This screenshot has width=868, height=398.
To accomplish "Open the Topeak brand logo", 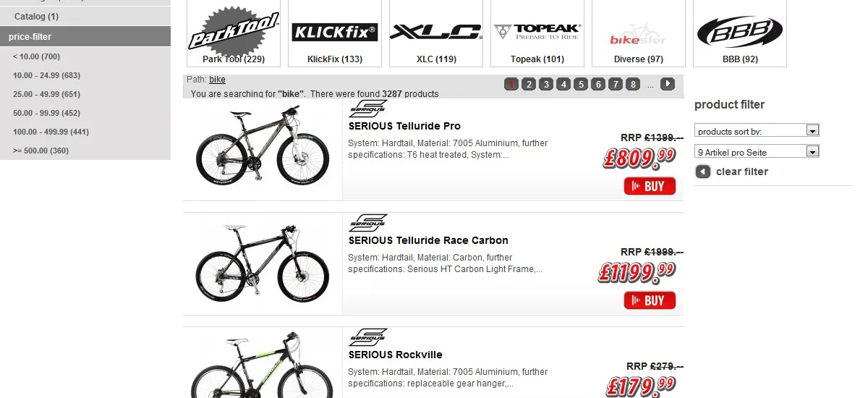I will (537, 31).
